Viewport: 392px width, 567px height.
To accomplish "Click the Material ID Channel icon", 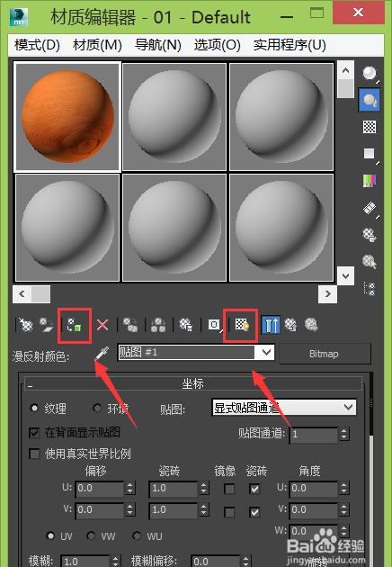I will (214, 325).
